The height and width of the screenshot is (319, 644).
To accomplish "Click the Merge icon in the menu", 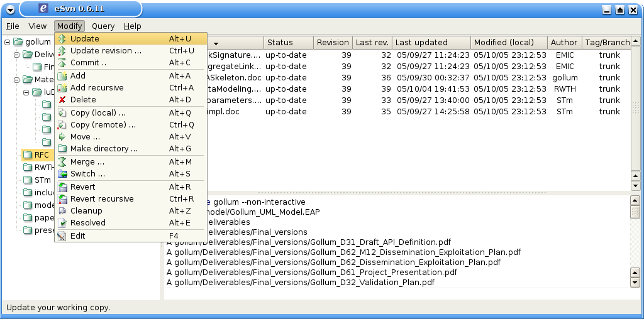I will (62, 162).
